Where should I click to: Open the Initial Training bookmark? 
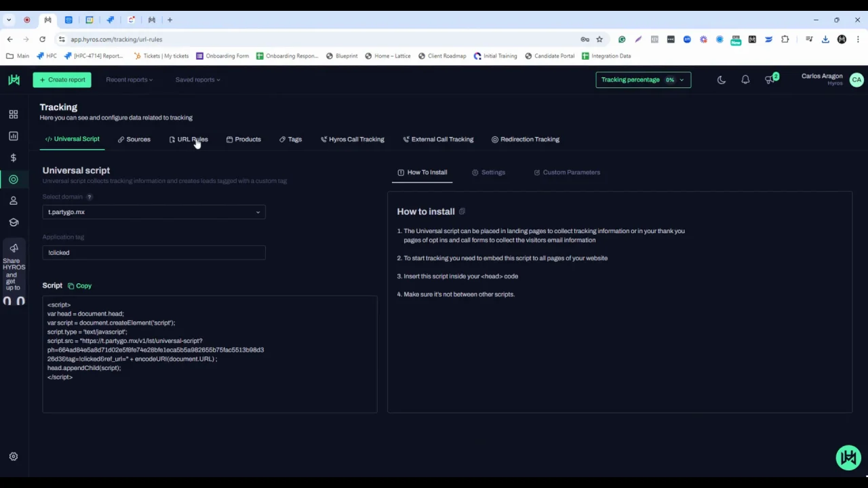point(496,56)
